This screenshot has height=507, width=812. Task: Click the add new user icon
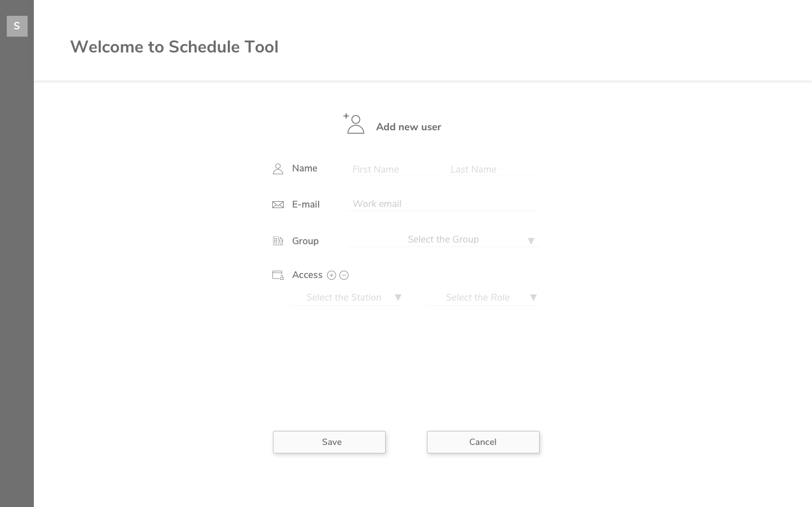point(354,124)
